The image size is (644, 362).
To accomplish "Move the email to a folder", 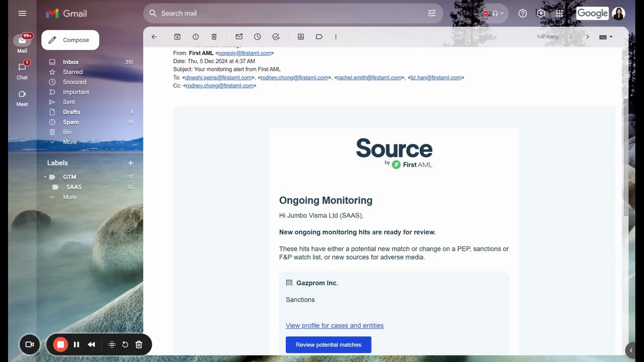I will tap(301, 37).
